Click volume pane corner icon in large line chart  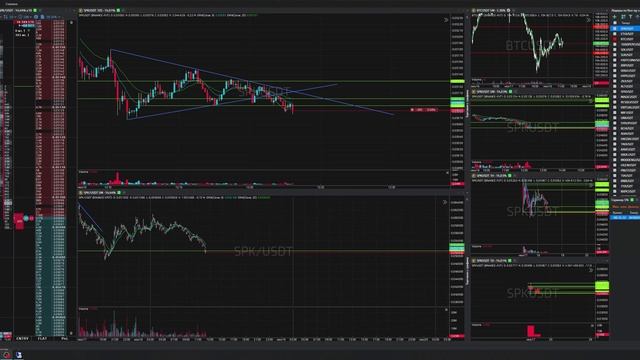(446, 310)
